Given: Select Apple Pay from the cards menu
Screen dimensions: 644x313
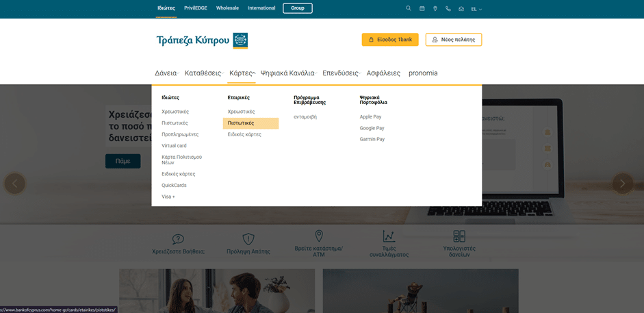Looking at the screenshot, I should (370, 117).
